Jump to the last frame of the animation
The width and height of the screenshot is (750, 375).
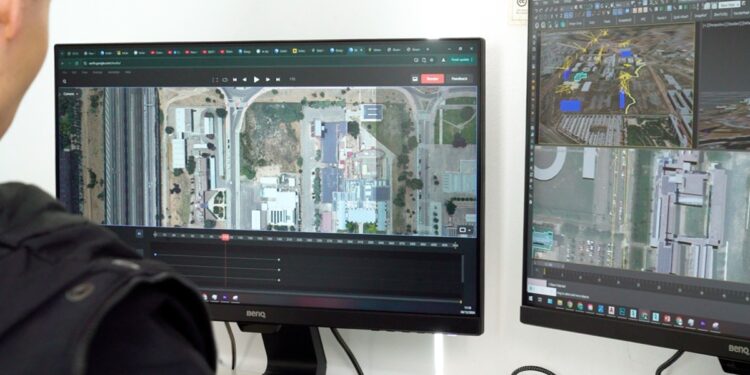tap(278, 79)
